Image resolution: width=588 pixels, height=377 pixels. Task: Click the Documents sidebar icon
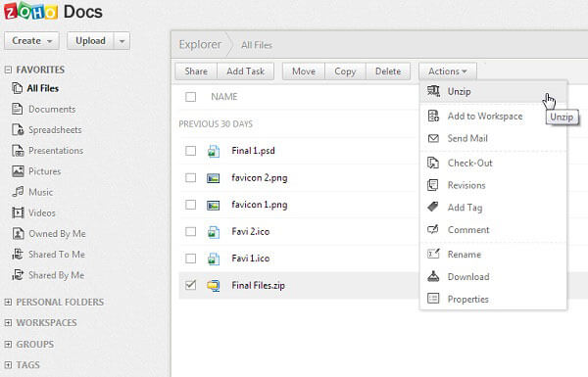pyautogui.click(x=18, y=109)
